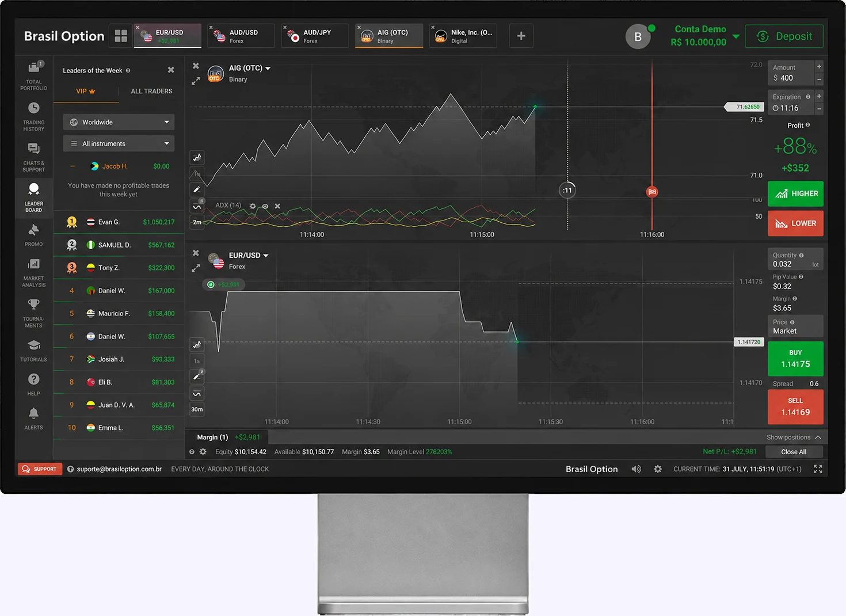Open Tournaments trophy icon
Screen dimensions: 846x616
34,313
